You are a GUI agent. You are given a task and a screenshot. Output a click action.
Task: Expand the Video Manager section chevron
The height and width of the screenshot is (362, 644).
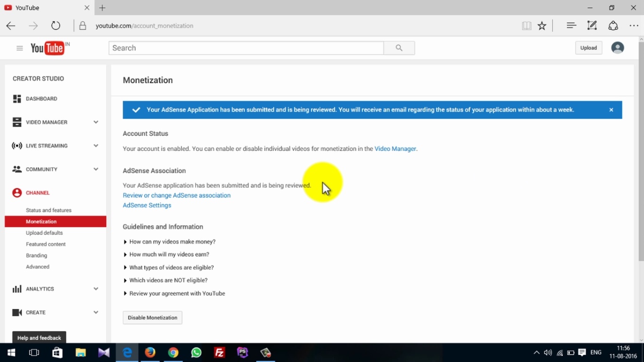click(x=96, y=122)
